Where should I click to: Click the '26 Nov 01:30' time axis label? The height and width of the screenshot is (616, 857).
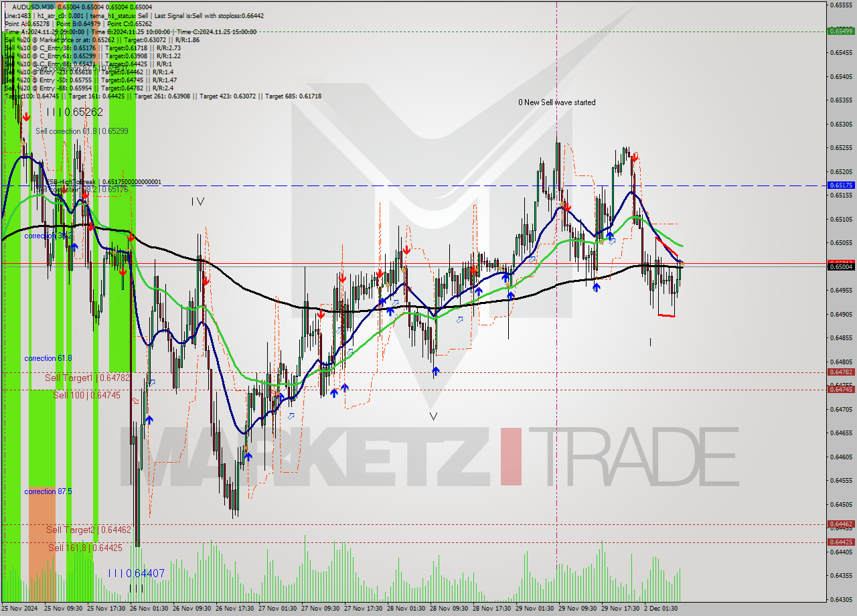(x=149, y=609)
